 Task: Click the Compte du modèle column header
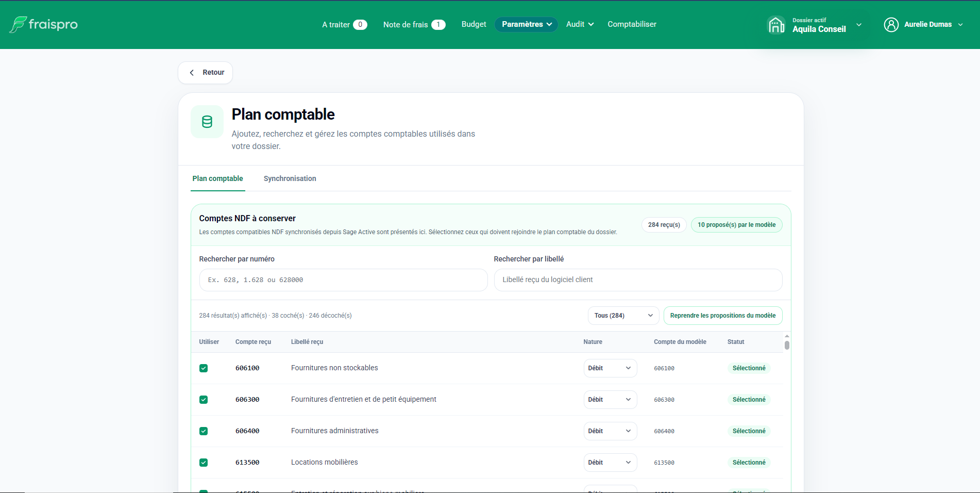[680, 342]
